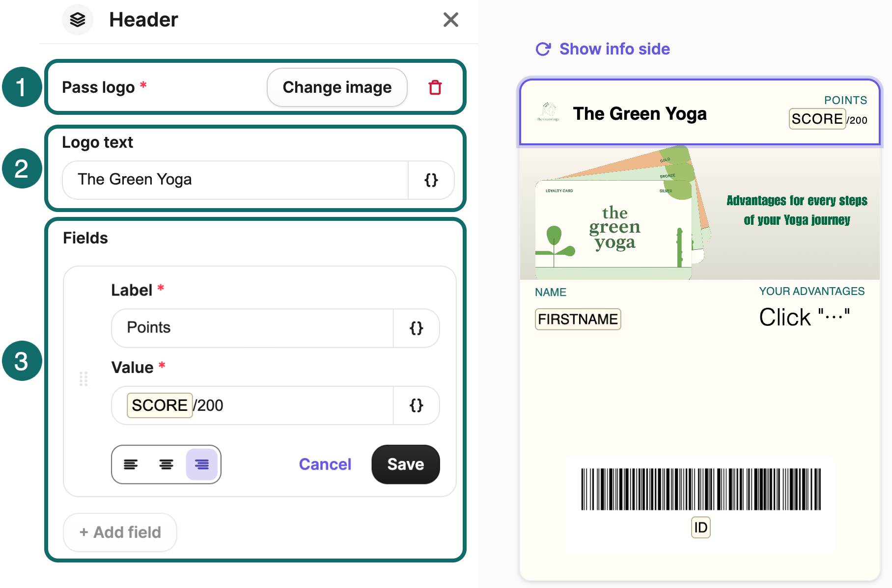
Task: Click the Value input with SCORE/200
Action: 252,405
